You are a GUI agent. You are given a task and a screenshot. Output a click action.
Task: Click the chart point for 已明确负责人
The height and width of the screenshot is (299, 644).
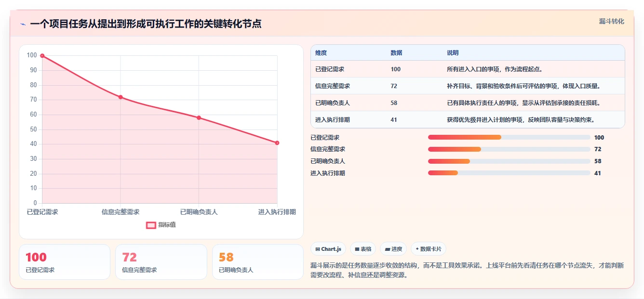tap(199, 118)
